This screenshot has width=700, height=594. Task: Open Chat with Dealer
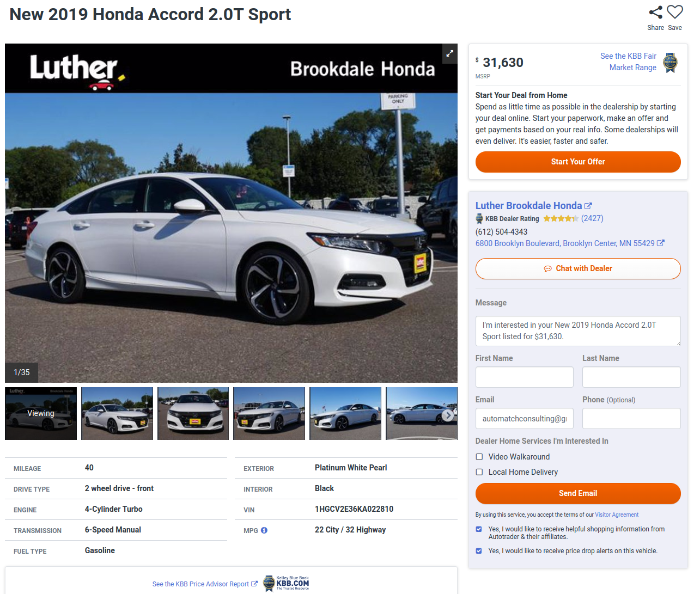click(578, 268)
